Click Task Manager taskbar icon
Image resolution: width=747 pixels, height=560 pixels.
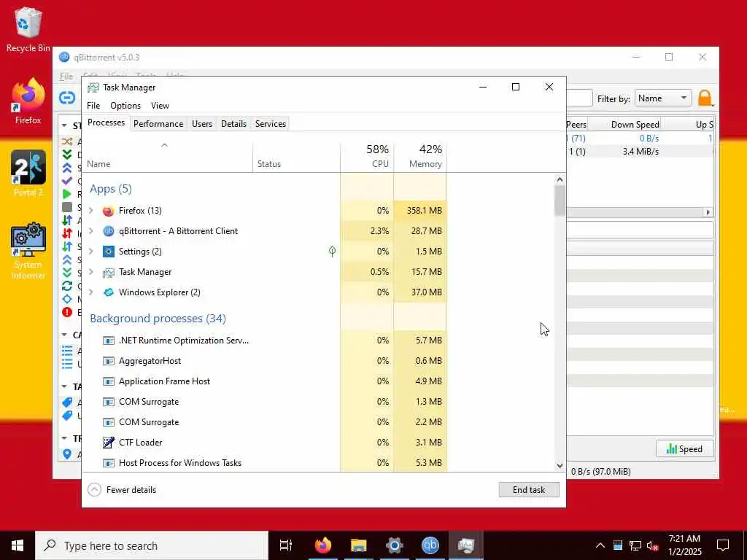466,545
